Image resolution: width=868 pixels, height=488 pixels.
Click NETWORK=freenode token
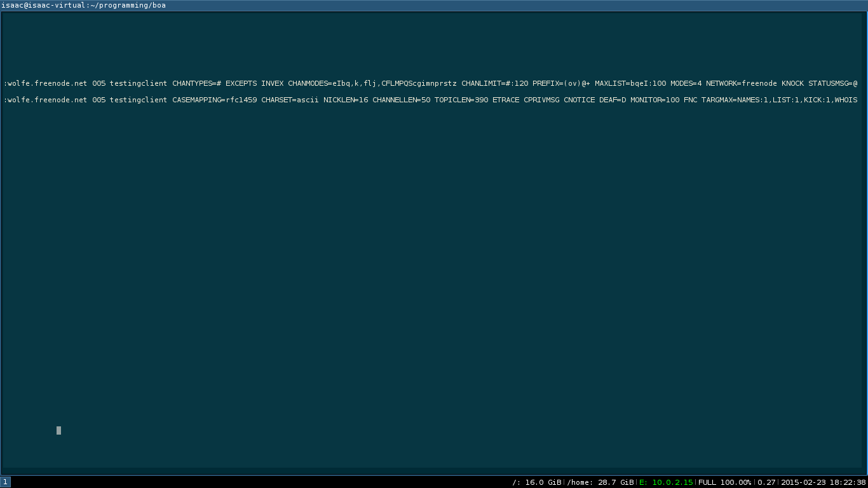coord(741,83)
